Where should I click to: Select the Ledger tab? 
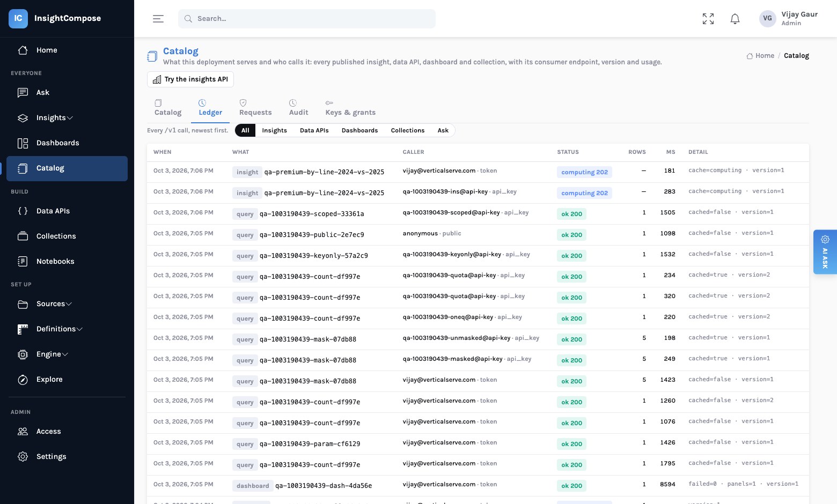210,108
